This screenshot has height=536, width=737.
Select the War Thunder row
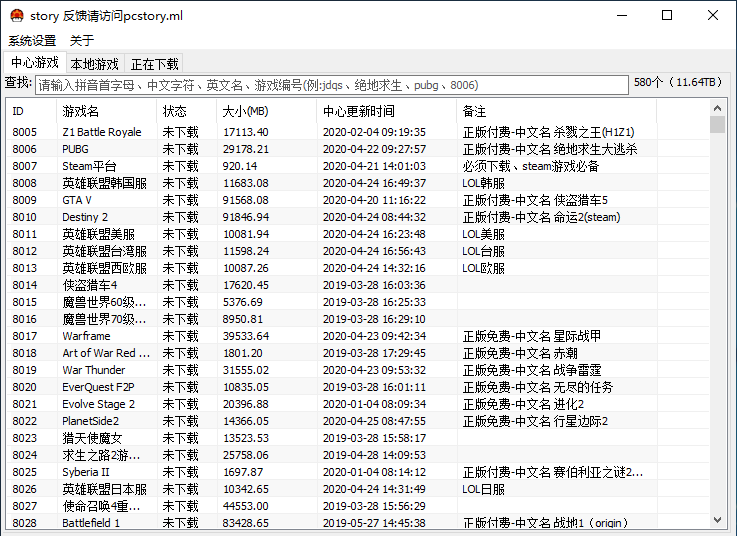point(357,370)
